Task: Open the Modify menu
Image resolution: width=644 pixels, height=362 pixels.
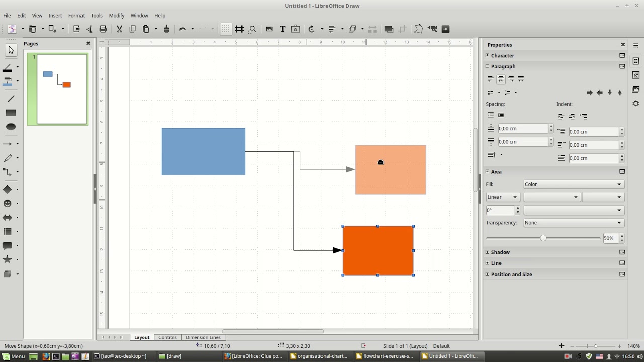Action: 117,16
